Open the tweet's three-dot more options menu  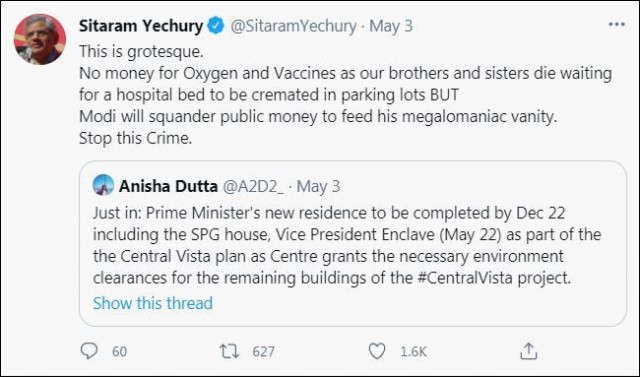coord(616,25)
